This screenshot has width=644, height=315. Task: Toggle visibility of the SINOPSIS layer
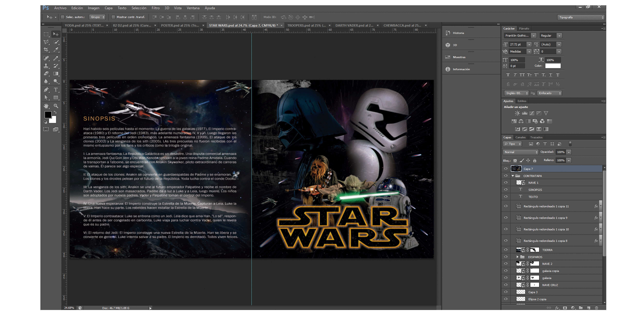506,190
